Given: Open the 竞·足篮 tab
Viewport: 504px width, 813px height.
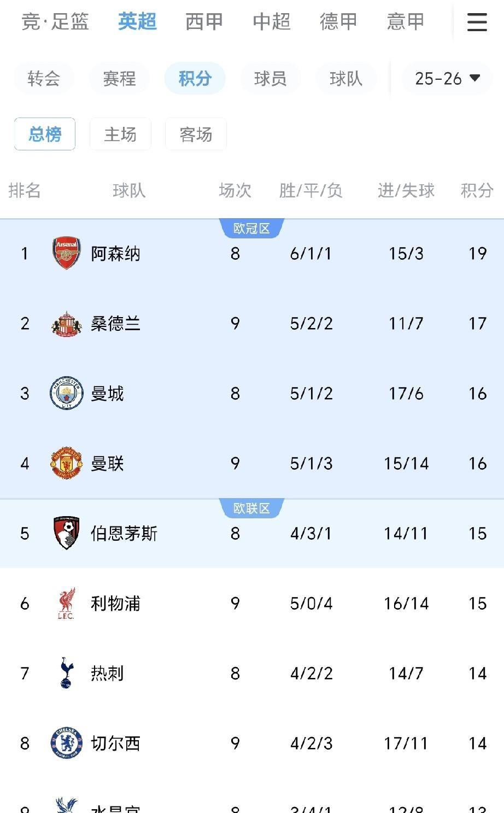Looking at the screenshot, I should click(x=55, y=22).
